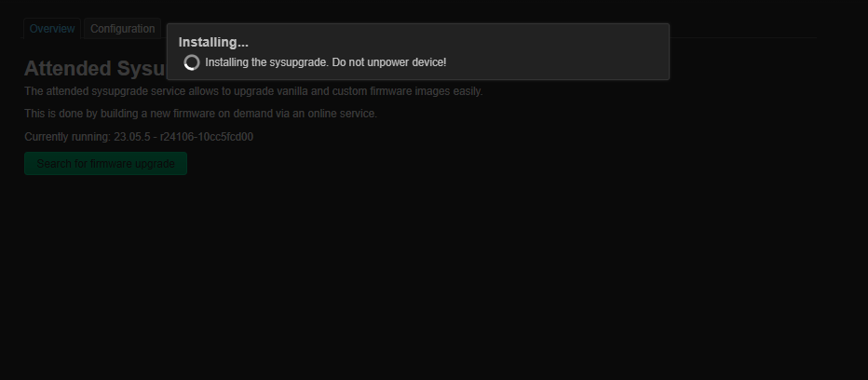The height and width of the screenshot is (380, 868).
Task: Click the version number 23.05.5
Action: point(131,137)
